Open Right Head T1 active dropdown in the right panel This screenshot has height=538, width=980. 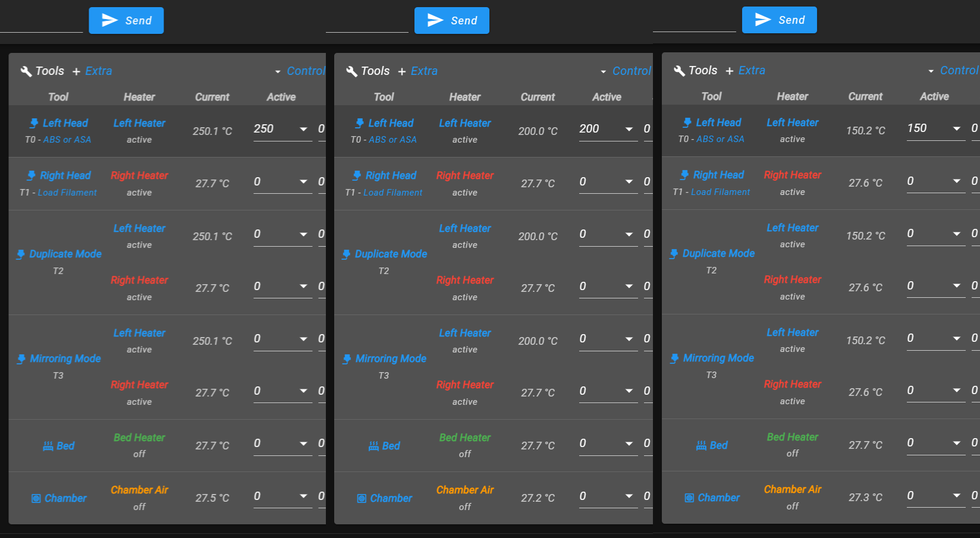(957, 181)
